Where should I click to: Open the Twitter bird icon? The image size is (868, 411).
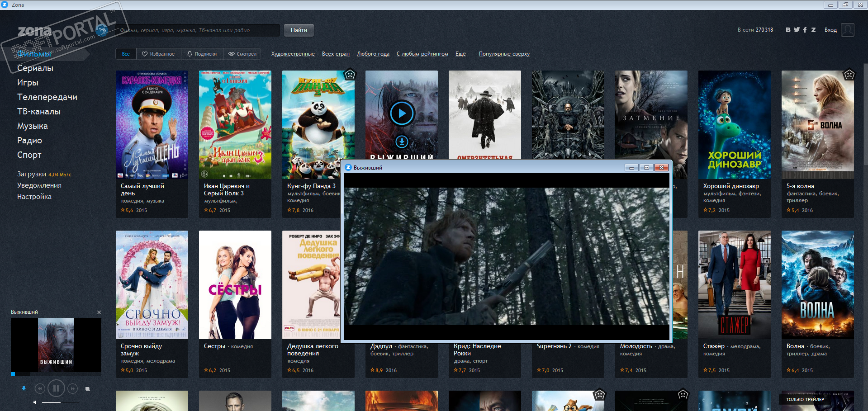(x=797, y=30)
